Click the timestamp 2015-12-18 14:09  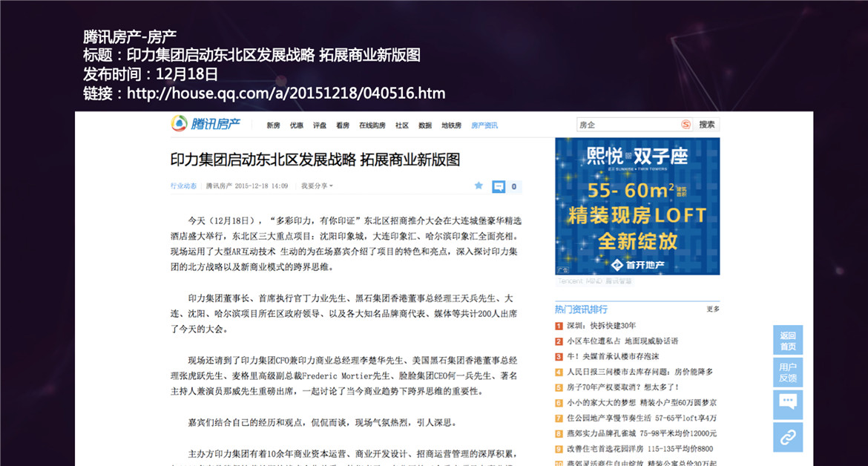(261, 186)
